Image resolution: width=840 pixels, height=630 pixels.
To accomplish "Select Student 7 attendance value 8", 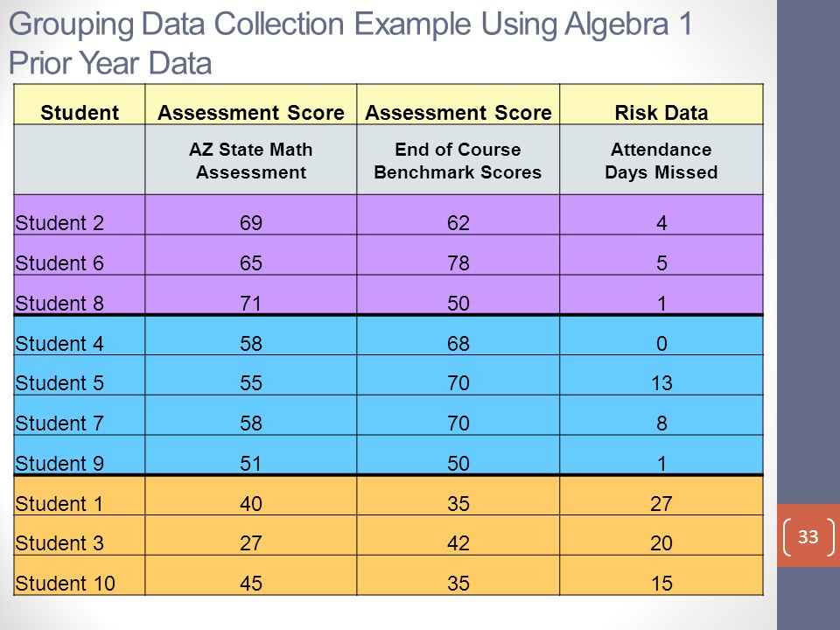I will pyautogui.click(x=661, y=423).
